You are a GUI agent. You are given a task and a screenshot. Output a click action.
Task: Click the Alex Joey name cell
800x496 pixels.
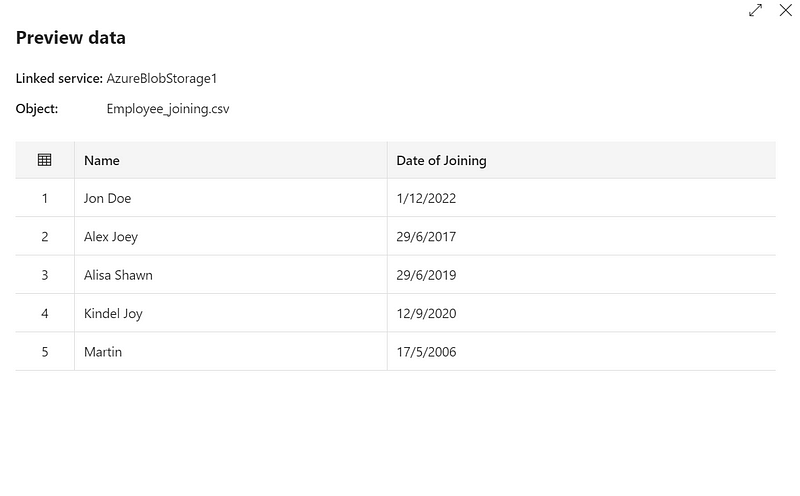click(231, 237)
